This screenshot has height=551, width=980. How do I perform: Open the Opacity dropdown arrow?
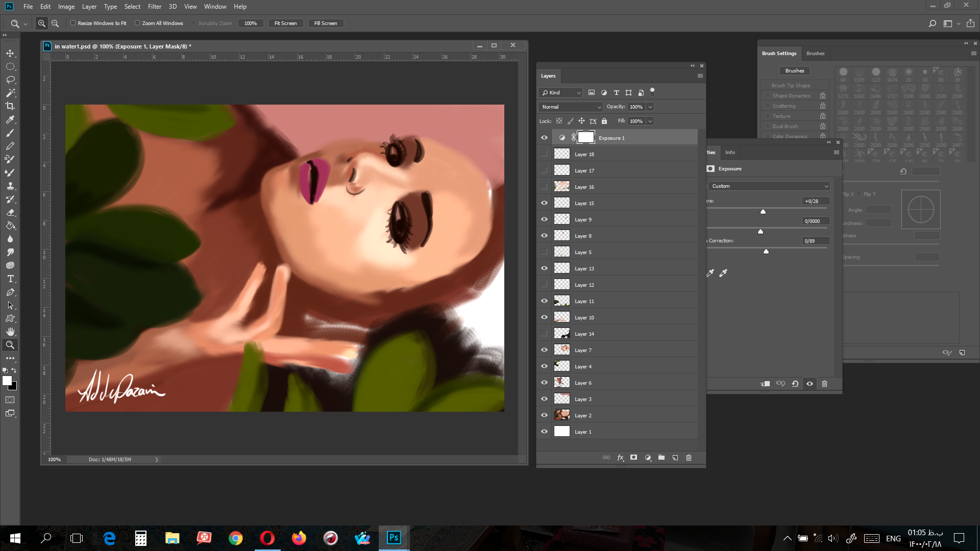tap(650, 107)
